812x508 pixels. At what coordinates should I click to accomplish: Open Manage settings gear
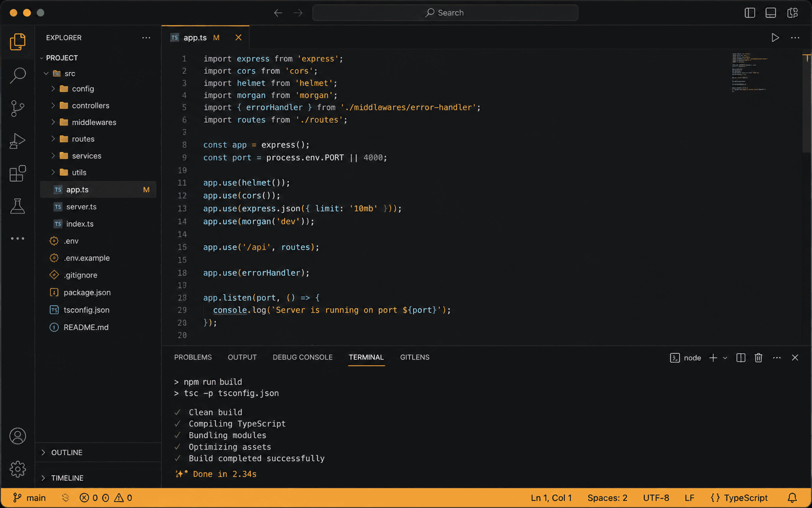pos(17,469)
